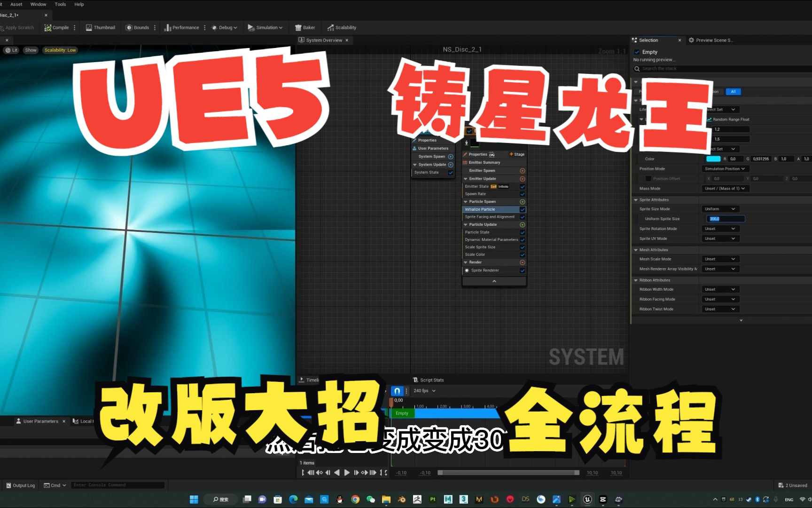Open the Simulation dropdown

[x=265, y=28]
